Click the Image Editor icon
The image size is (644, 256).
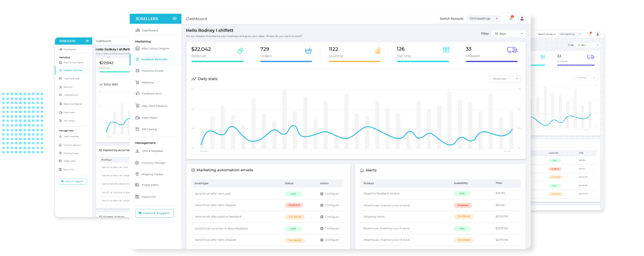coord(138,185)
